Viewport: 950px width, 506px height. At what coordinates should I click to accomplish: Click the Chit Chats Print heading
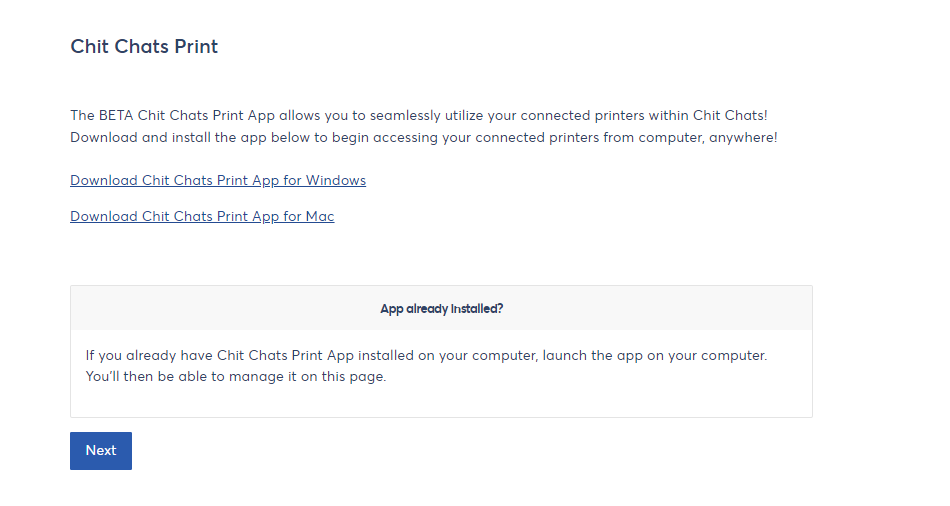(x=144, y=47)
